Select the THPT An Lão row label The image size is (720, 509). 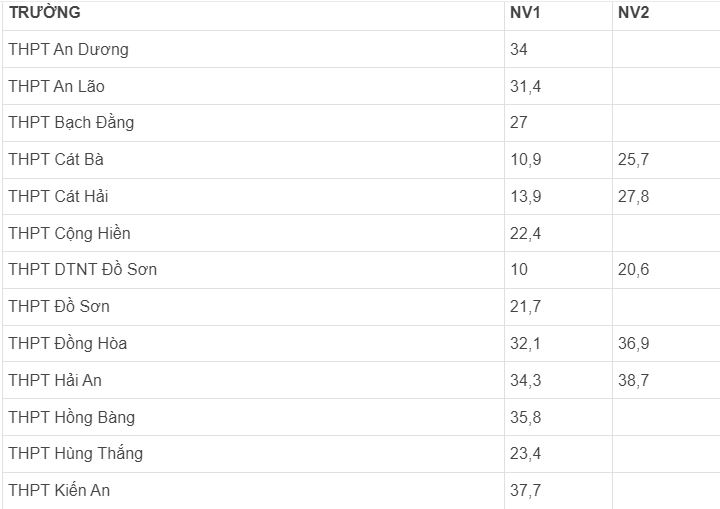click(56, 86)
